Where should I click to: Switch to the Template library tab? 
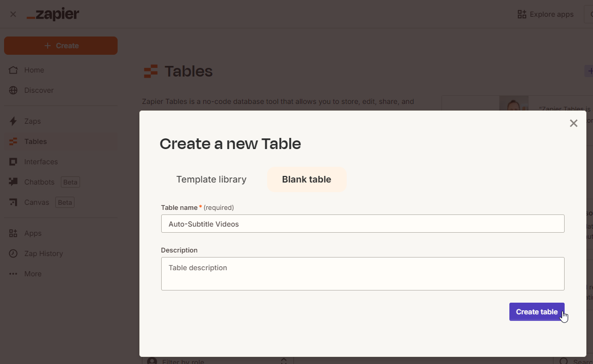click(211, 179)
